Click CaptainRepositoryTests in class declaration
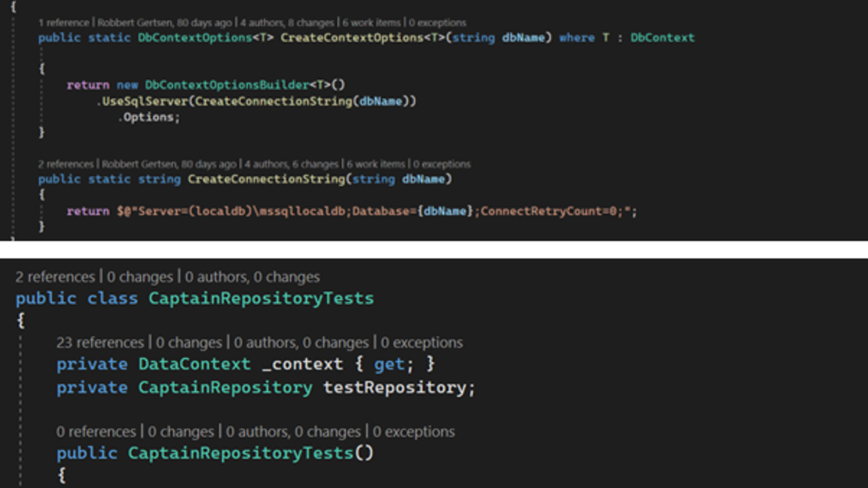 pyautogui.click(x=261, y=298)
